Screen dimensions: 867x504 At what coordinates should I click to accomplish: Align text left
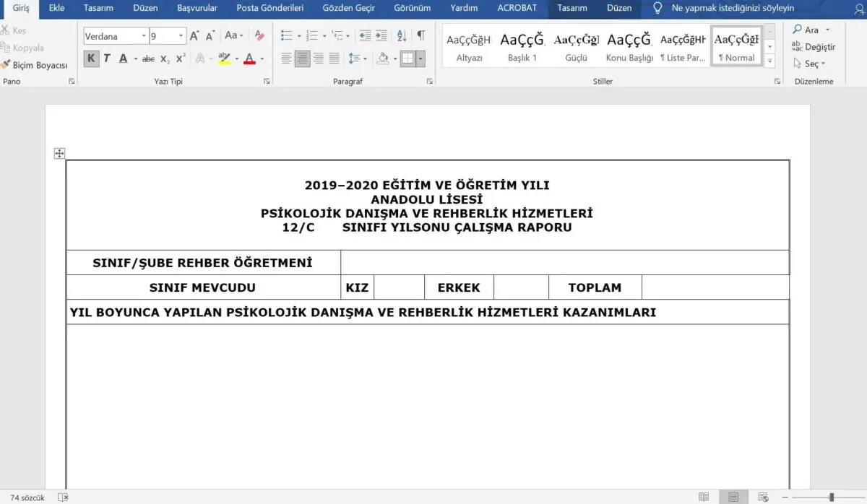(287, 58)
